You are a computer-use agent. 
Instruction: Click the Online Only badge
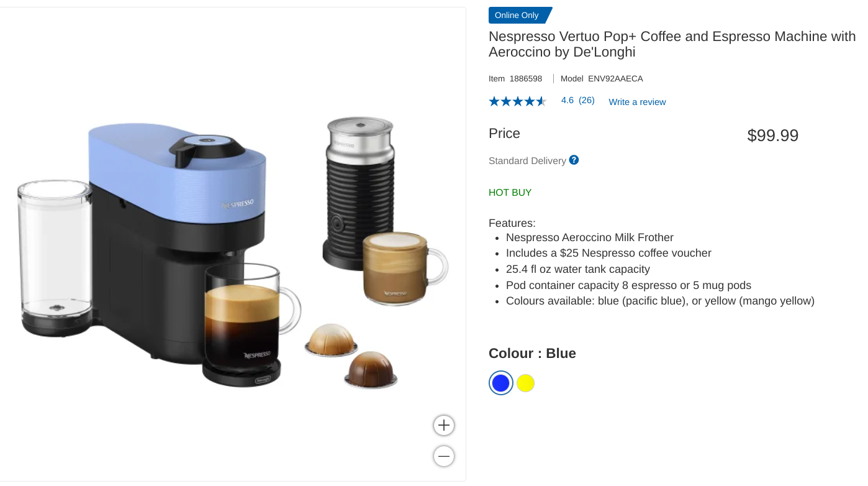coord(520,15)
